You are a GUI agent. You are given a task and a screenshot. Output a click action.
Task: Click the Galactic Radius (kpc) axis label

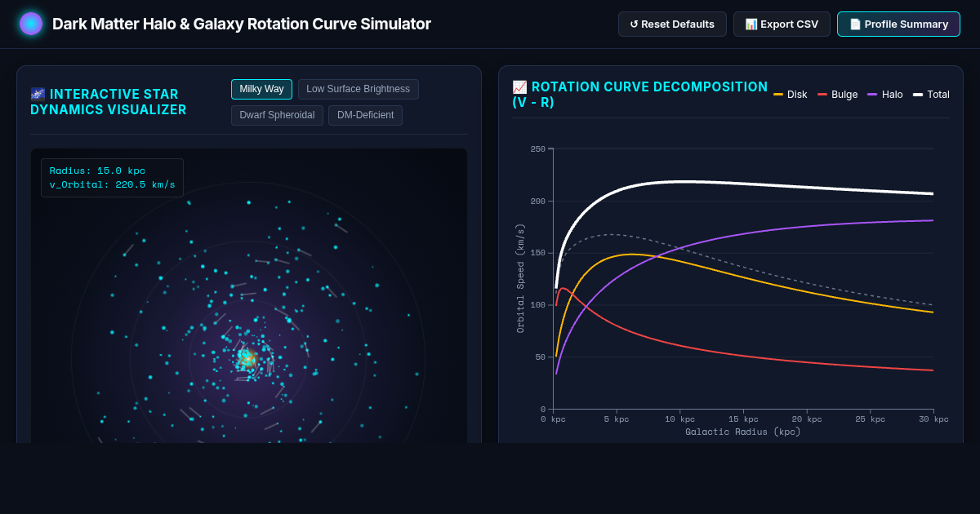point(743,432)
